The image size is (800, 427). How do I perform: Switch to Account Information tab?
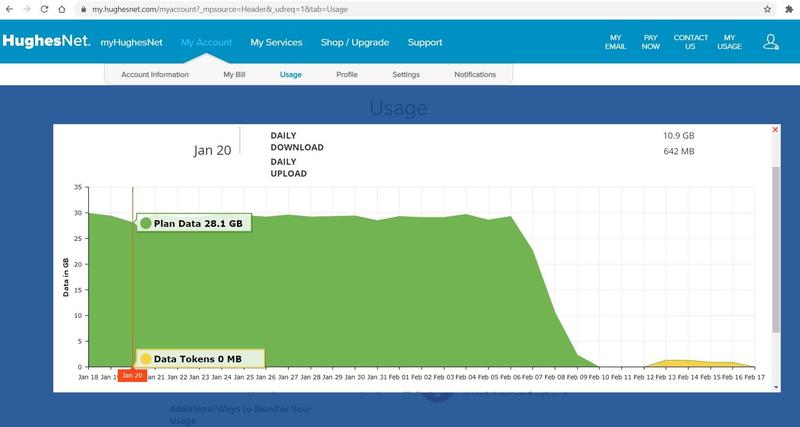(x=155, y=74)
